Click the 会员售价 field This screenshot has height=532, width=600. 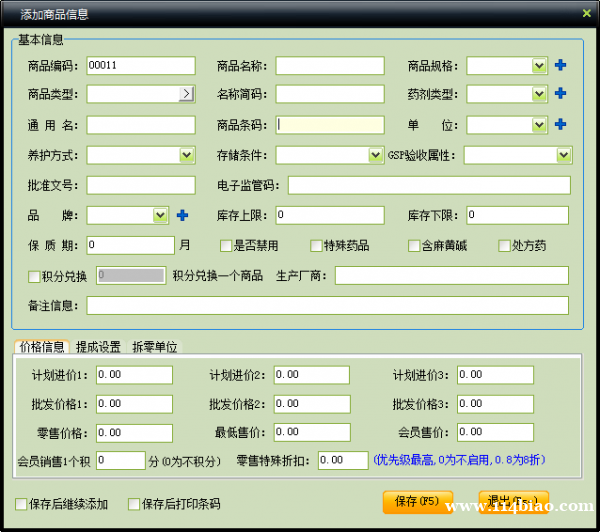pos(495,432)
